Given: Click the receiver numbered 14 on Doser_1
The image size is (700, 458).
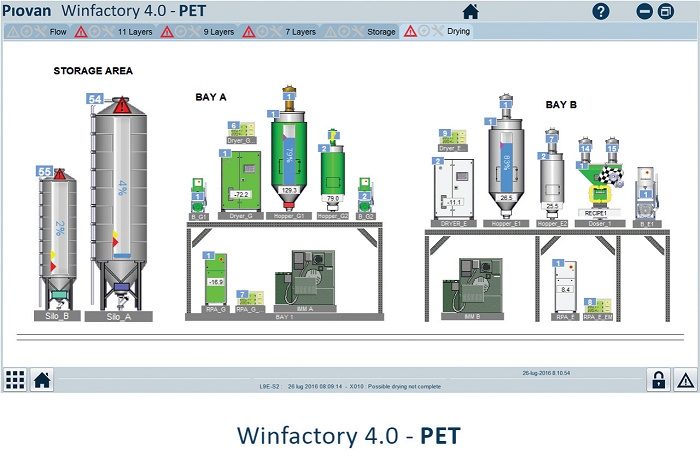Looking at the screenshot, I should [585, 150].
